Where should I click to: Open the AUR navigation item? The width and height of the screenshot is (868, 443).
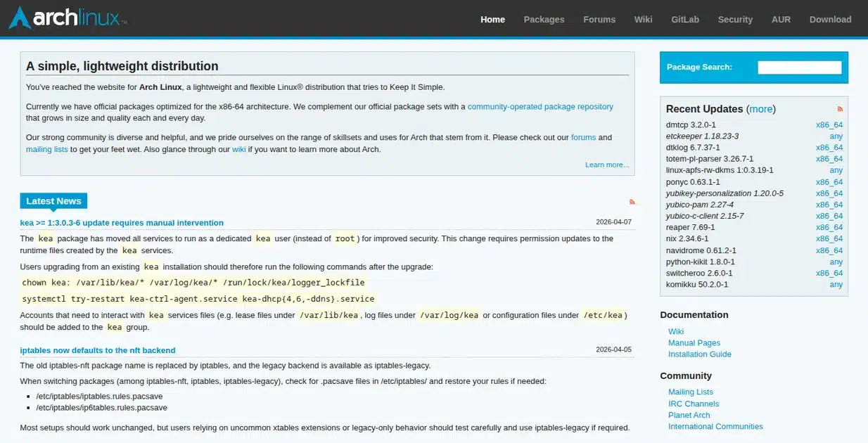[x=781, y=20]
